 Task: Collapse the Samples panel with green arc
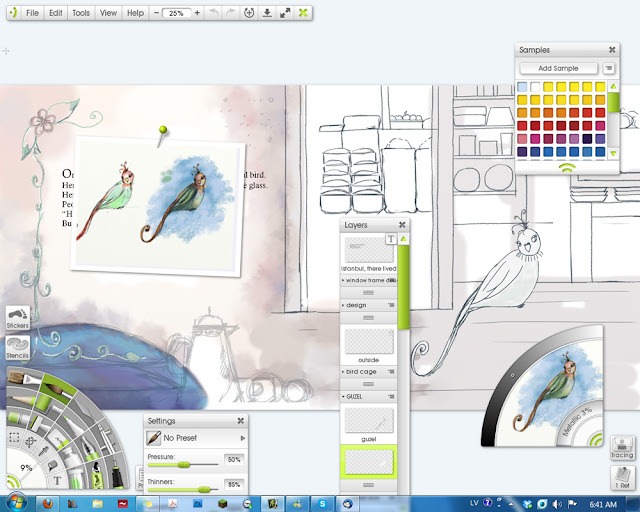[567, 167]
